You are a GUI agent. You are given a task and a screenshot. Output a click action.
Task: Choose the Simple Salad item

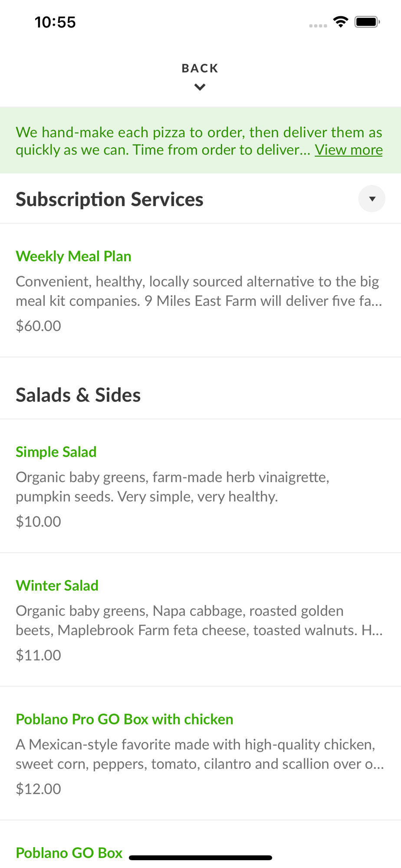(56, 452)
